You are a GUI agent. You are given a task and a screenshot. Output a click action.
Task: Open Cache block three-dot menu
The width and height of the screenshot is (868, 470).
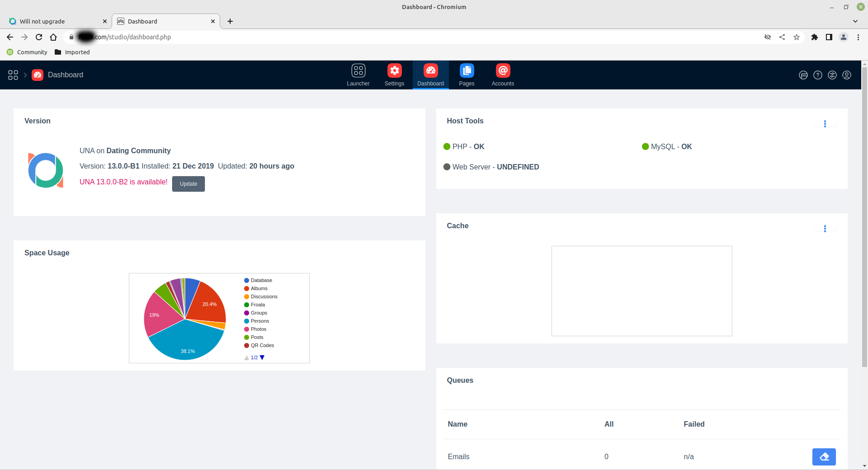coord(825,229)
